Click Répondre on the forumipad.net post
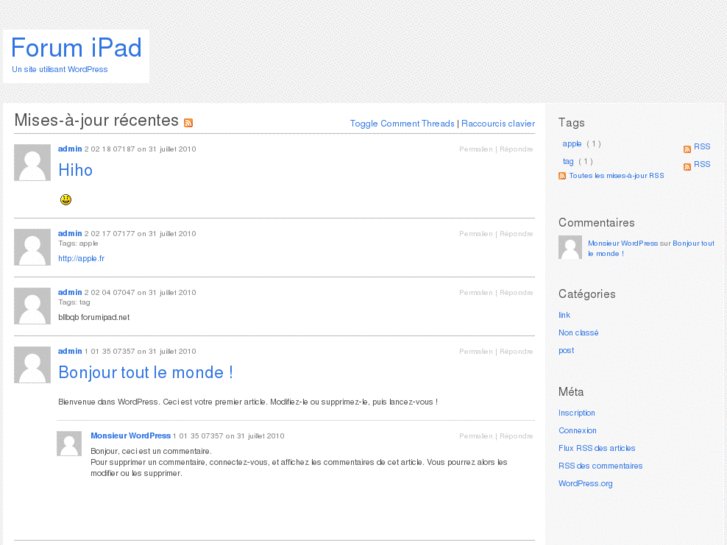This screenshot has width=727, height=545. (x=516, y=292)
